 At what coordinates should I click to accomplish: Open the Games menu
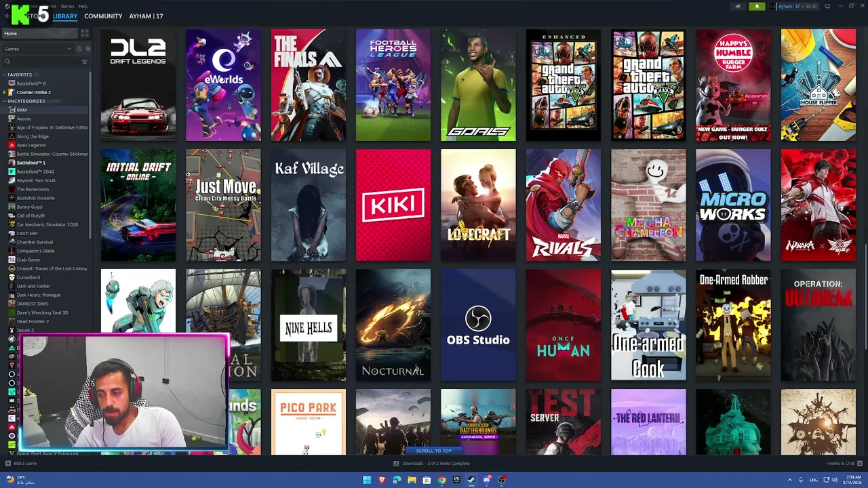[x=67, y=6]
